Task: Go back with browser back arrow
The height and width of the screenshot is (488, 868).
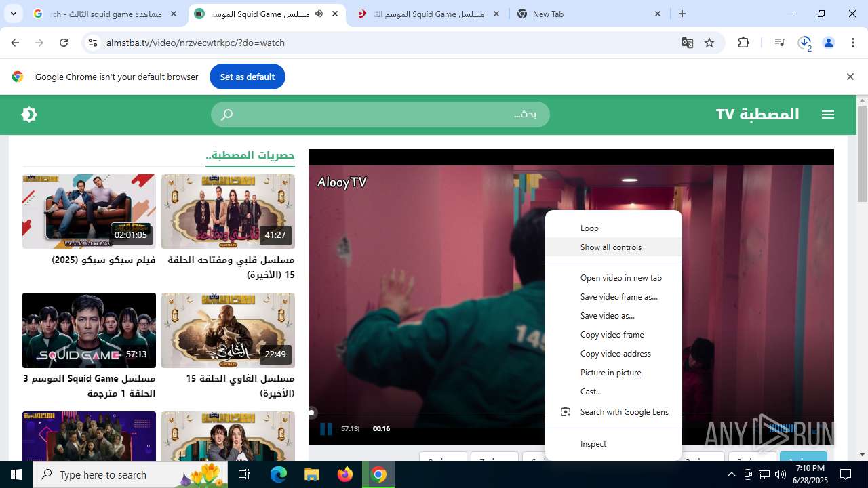Action: (15, 43)
